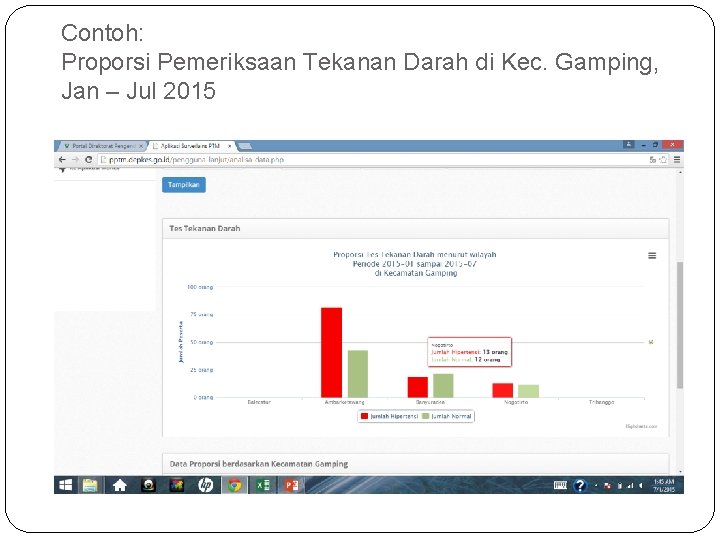The width and height of the screenshot is (720, 540).
Task: Close the Portal Direktorat tab
Action: point(141,146)
